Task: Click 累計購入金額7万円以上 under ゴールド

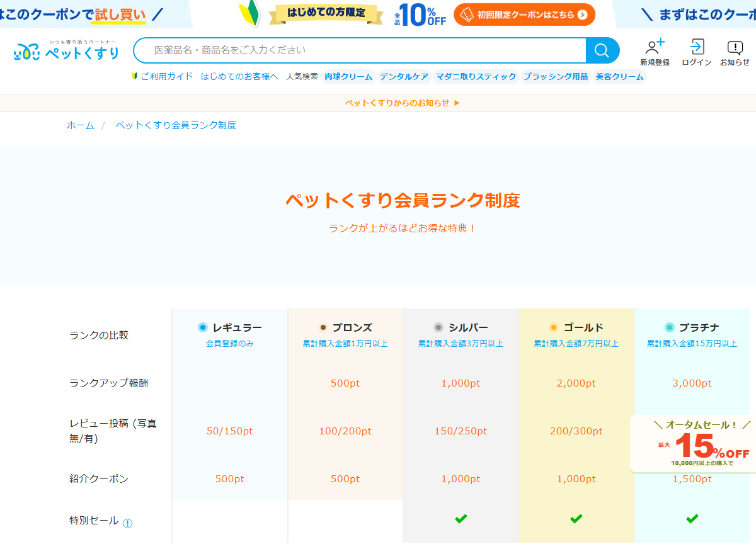Action: point(576,344)
